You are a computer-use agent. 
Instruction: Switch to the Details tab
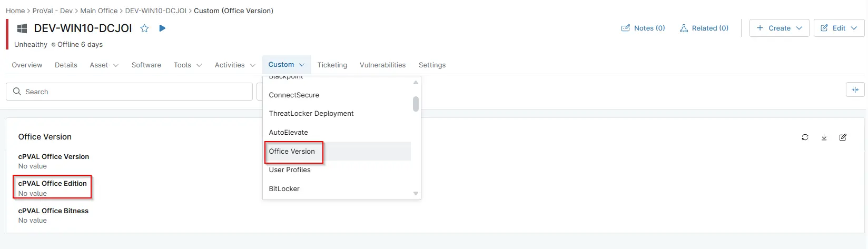point(66,65)
